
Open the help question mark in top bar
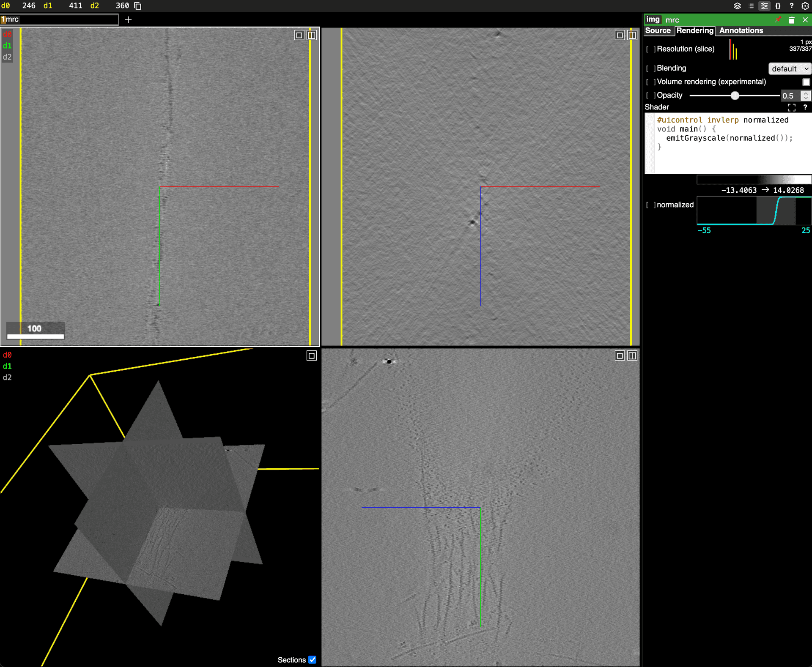click(x=791, y=6)
